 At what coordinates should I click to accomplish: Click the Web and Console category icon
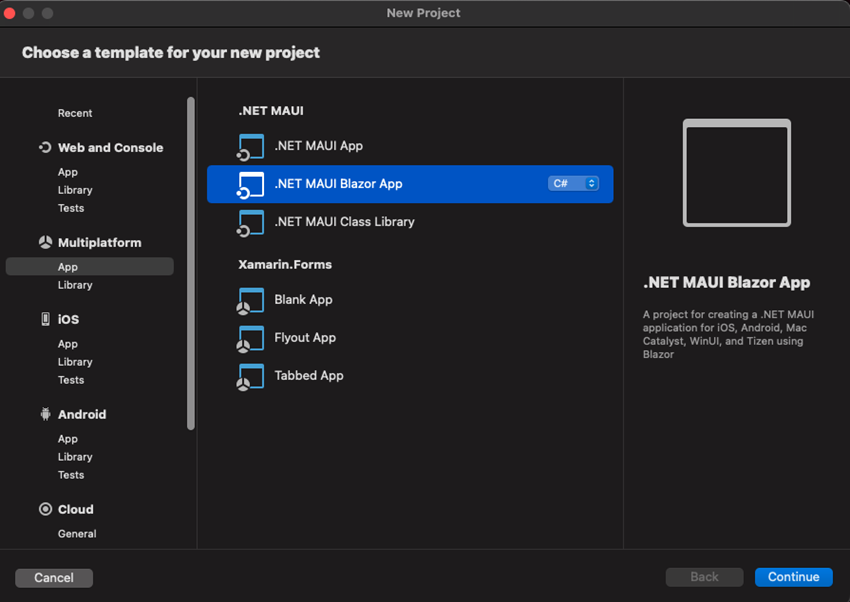click(45, 147)
